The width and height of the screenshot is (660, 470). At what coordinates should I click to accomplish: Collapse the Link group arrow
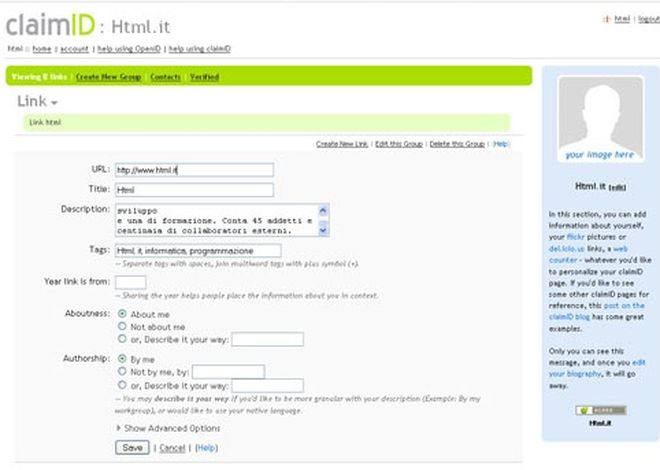point(54,103)
